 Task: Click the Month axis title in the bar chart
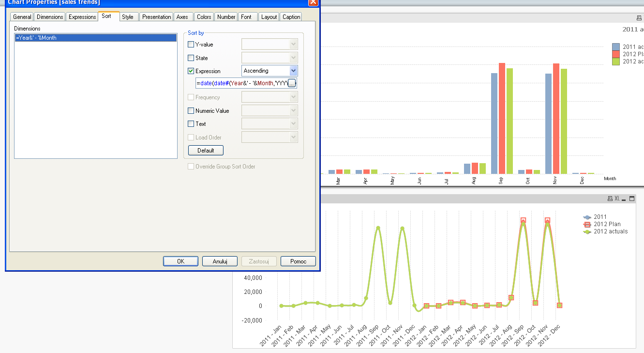(610, 179)
